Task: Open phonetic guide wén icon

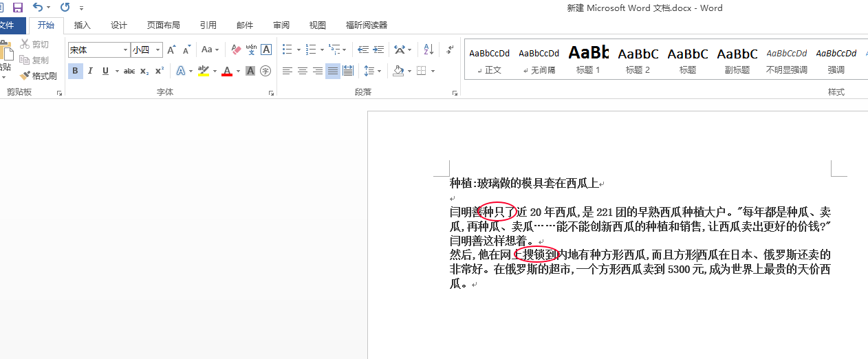Action: [251, 50]
